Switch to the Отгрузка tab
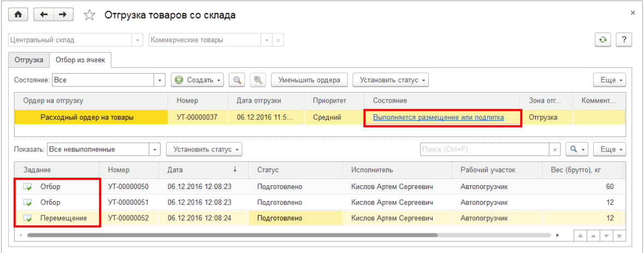 point(29,60)
